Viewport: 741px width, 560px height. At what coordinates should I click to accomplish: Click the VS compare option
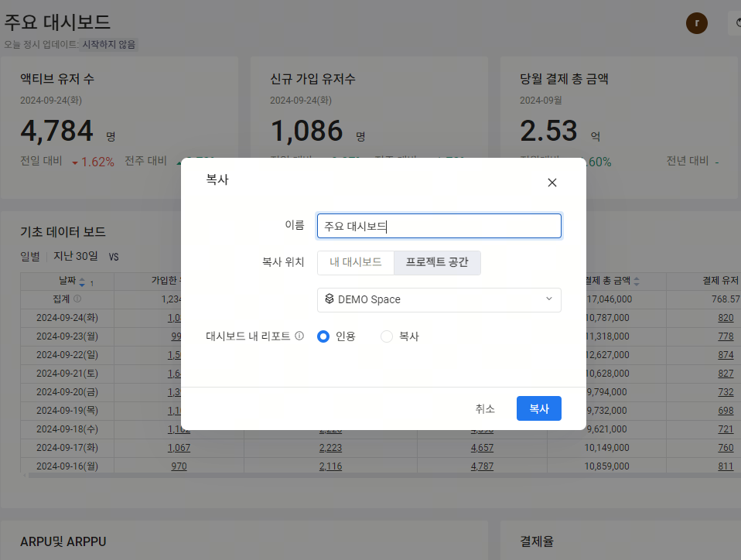pos(114,257)
